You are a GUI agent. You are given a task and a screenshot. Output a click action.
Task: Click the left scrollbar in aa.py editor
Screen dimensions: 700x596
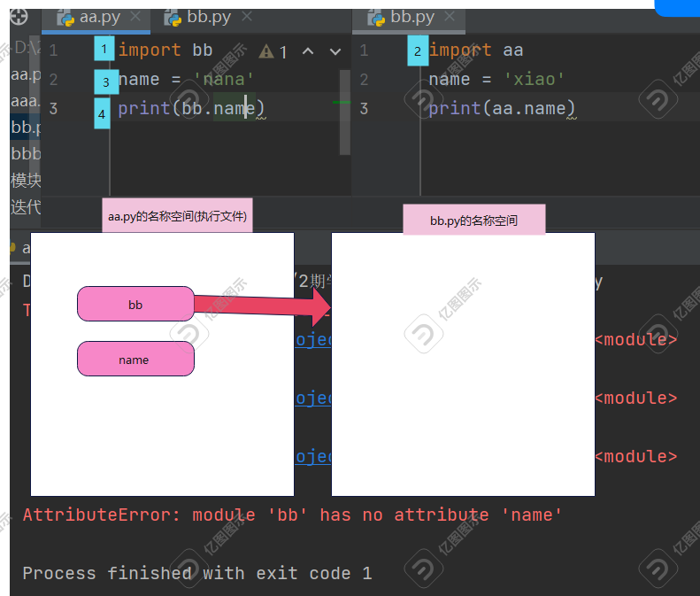tap(344, 112)
